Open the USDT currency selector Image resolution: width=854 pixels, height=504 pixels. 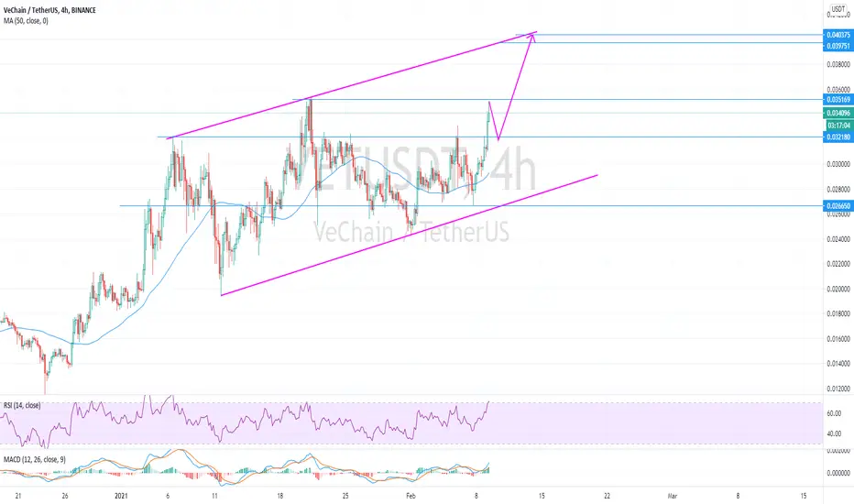[x=838, y=9]
